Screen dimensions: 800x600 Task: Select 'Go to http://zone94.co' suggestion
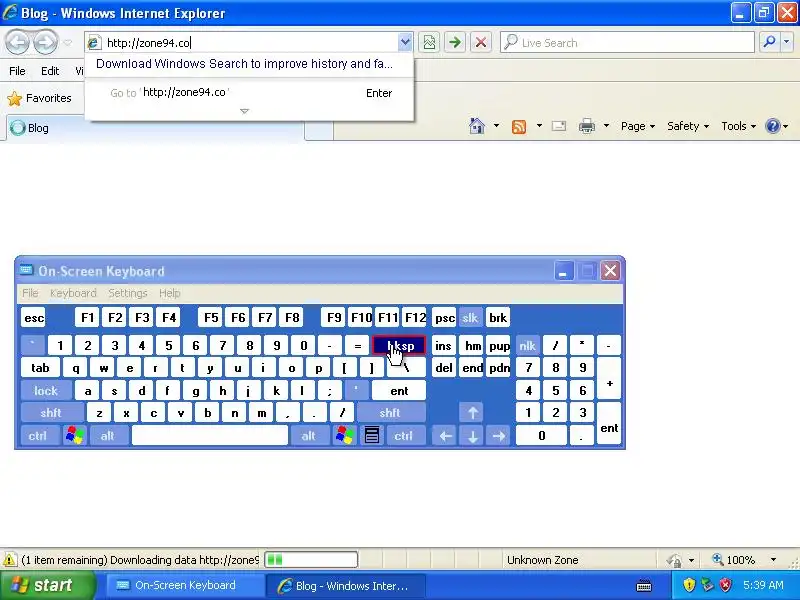pos(249,93)
